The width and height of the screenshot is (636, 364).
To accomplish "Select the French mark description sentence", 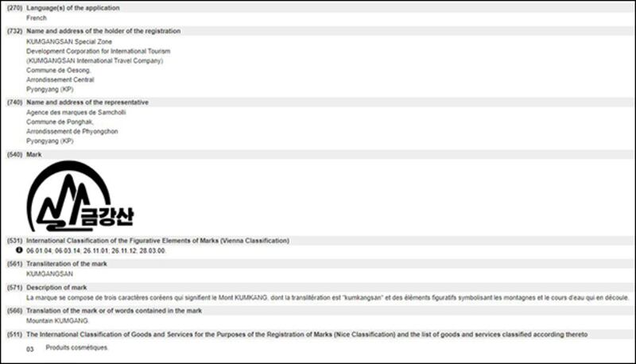I will click(x=328, y=297).
